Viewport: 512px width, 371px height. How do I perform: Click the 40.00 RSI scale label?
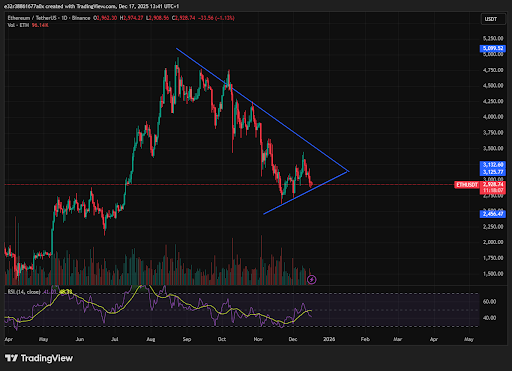489,318
